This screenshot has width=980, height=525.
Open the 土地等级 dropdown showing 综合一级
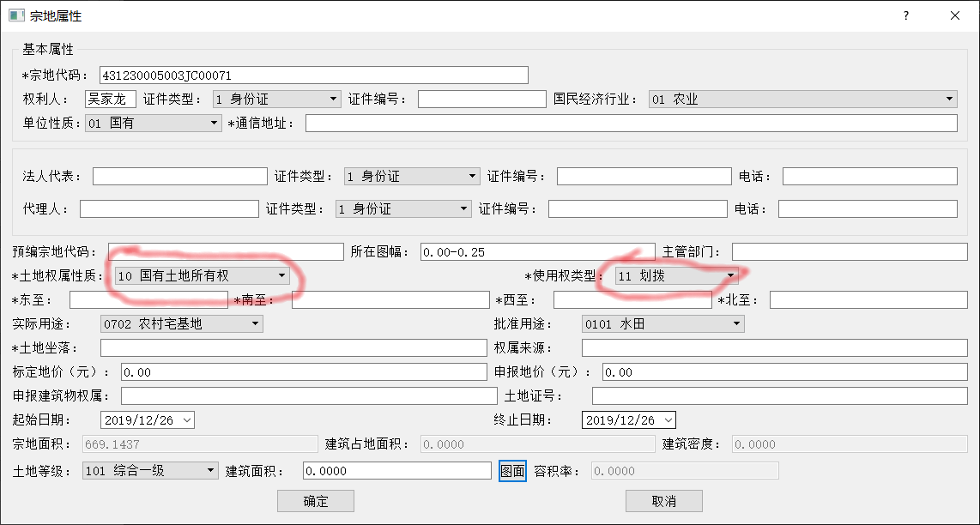(x=151, y=470)
